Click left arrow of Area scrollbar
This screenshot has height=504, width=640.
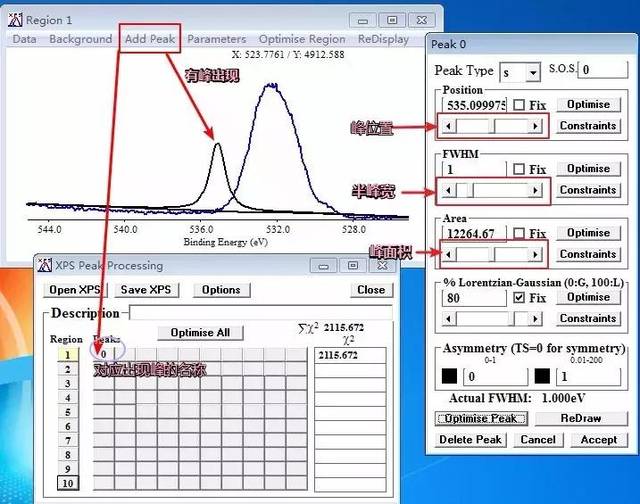449,254
